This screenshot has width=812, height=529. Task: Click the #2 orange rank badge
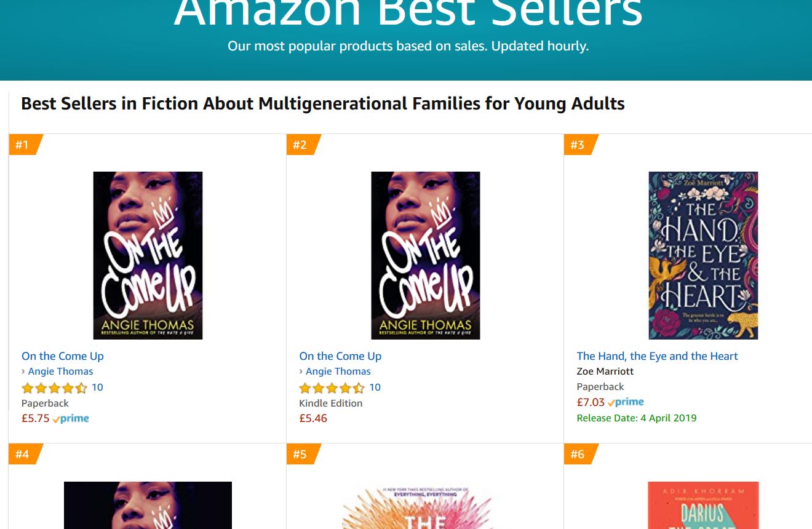click(300, 145)
